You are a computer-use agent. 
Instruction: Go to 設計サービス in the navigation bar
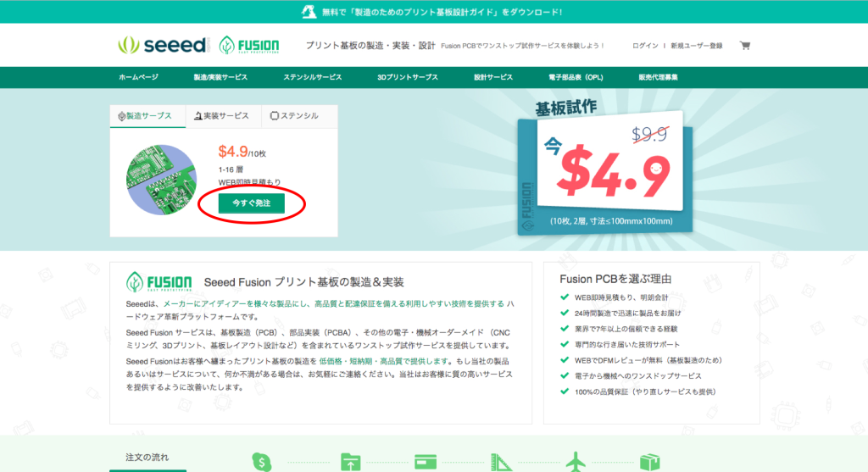493,77
